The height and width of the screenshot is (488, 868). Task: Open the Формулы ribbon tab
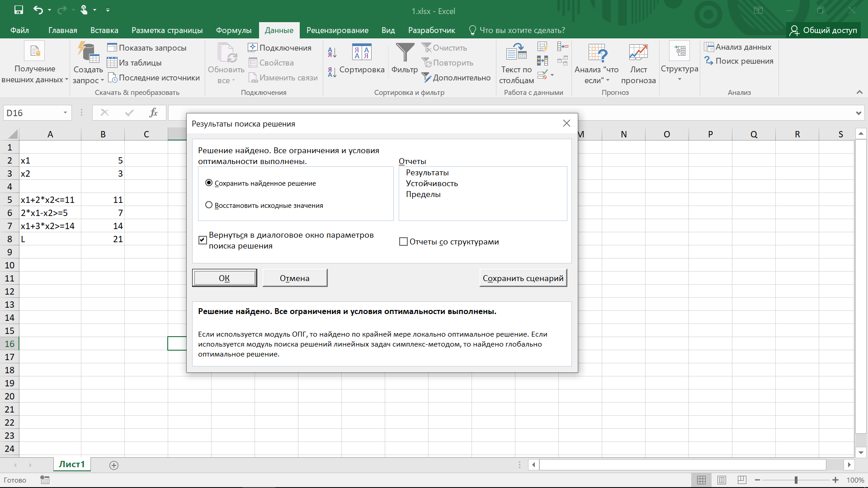tap(233, 30)
